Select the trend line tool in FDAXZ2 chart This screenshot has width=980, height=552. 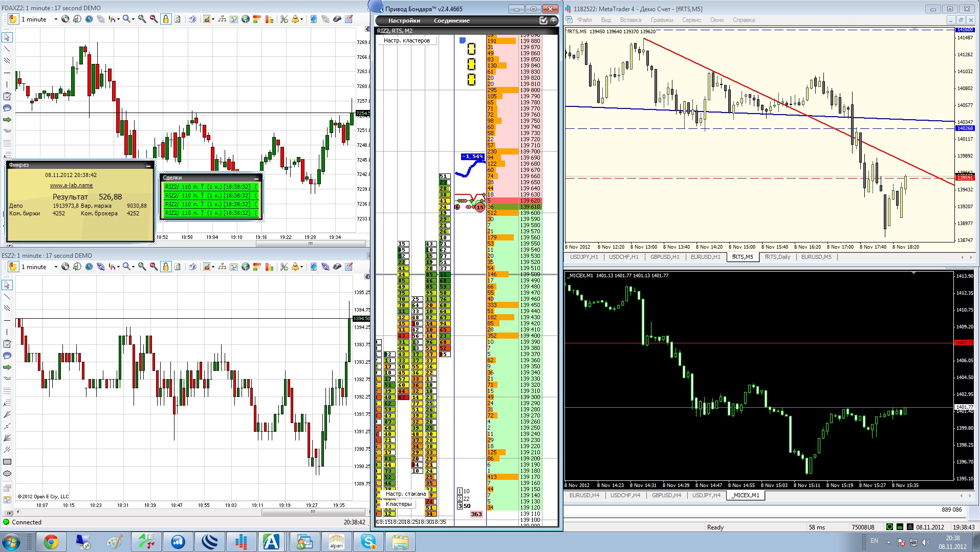7,49
